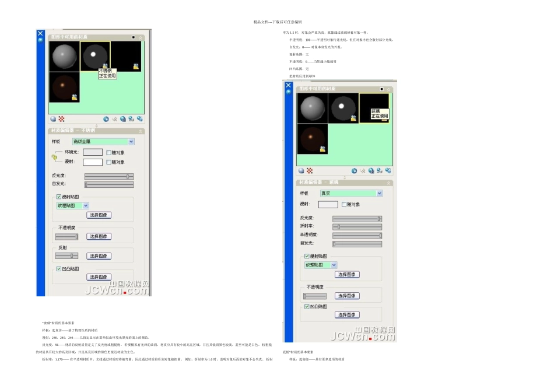This screenshot has height=392, width=554.
Task: Toggle checkered underlay icon in 不锈钢 palette
Action: click(61, 119)
